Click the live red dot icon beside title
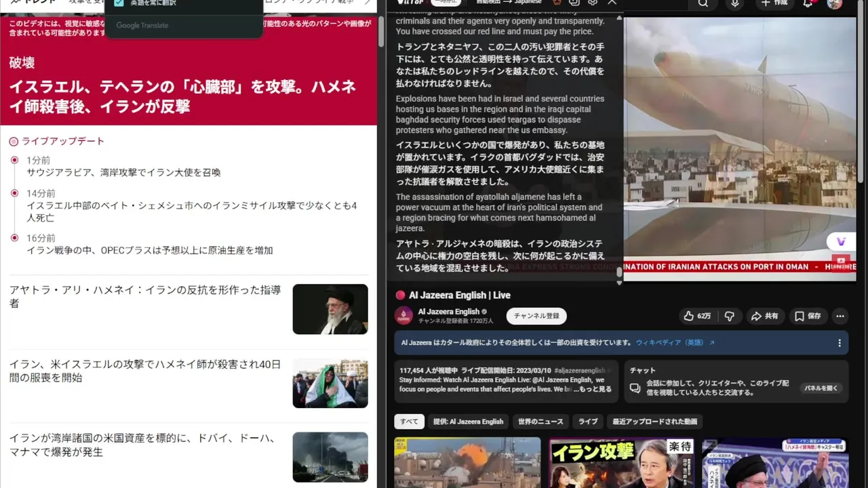Screen dimensions: 868x488 click(400, 295)
